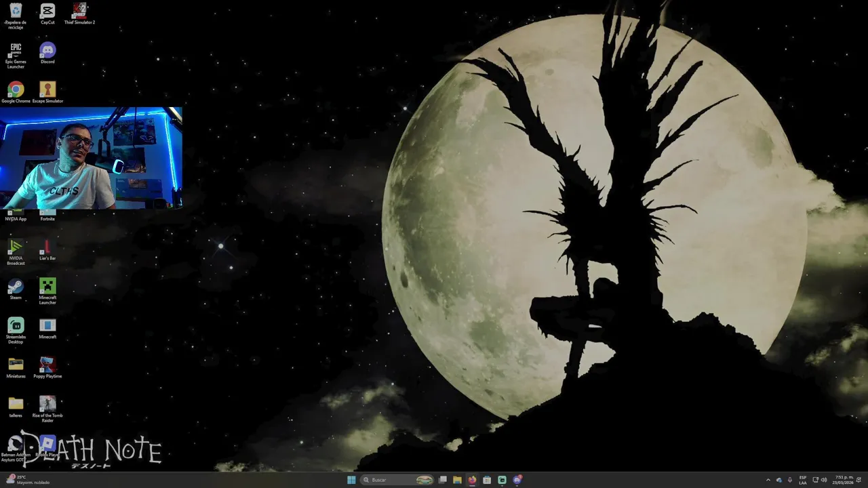Image resolution: width=868 pixels, height=488 pixels.
Task: Click the Buscar taskbar search box
Action: point(397,480)
